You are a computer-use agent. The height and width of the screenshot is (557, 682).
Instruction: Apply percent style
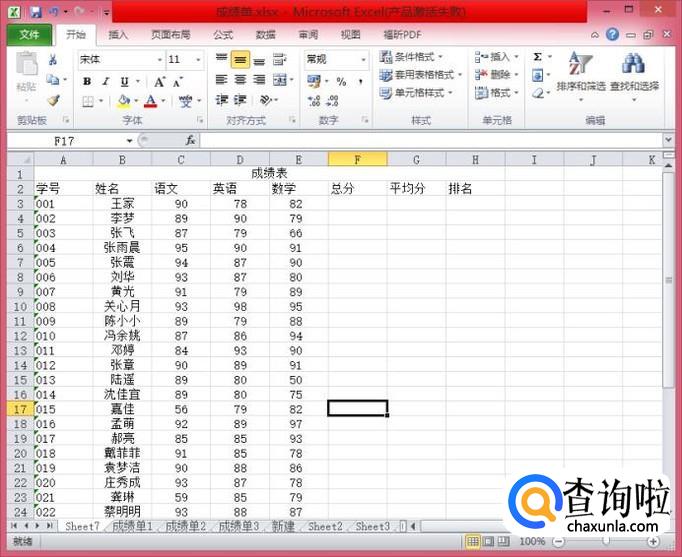click(x=341, y=81)
